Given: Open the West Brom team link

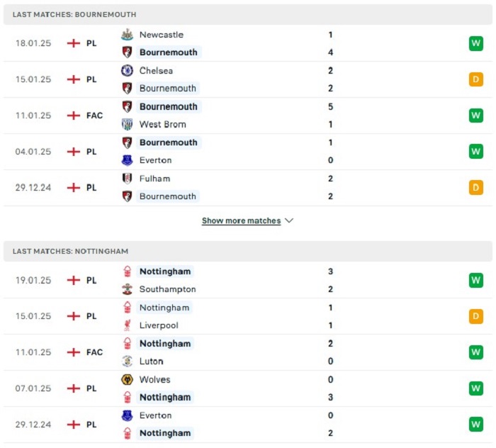Looking at the screenshot, I should click(162, 124).
